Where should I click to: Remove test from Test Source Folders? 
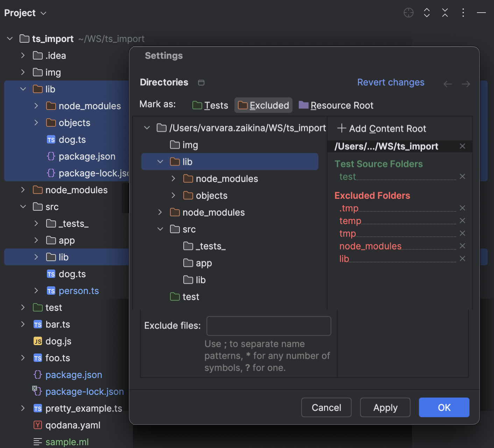462,176
